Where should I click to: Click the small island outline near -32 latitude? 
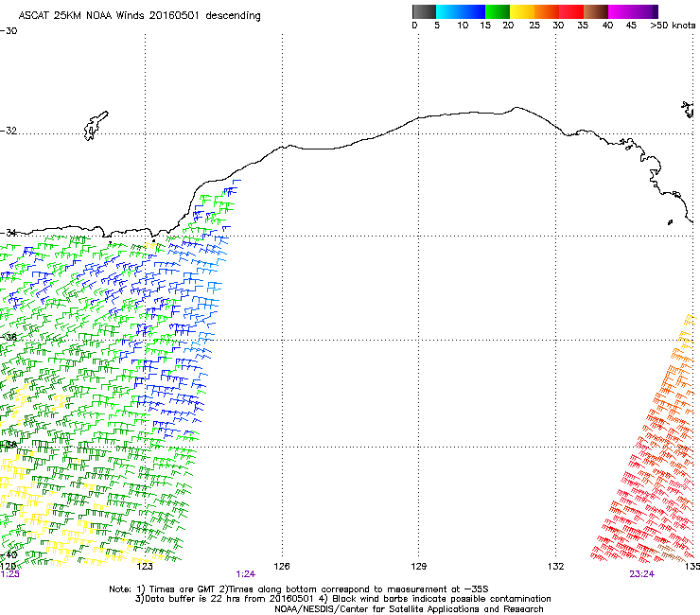coord(96,126)
